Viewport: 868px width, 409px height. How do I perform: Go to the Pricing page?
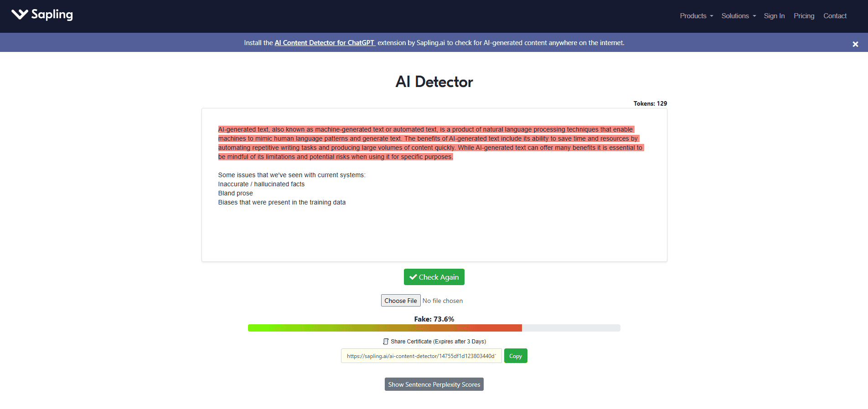click(x=804, y=16)
